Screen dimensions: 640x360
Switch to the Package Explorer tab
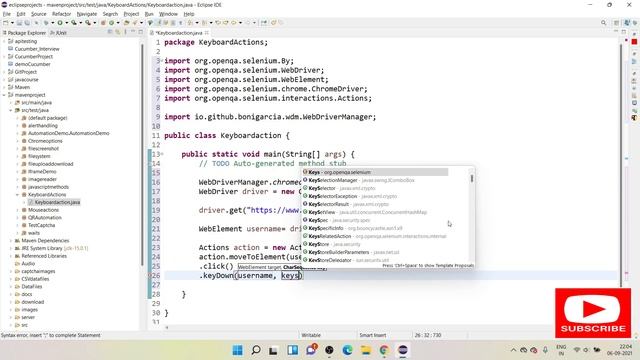[x=24, y=33]
